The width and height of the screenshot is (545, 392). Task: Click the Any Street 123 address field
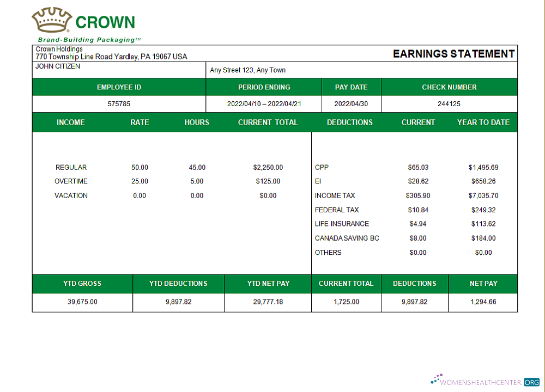248,70
